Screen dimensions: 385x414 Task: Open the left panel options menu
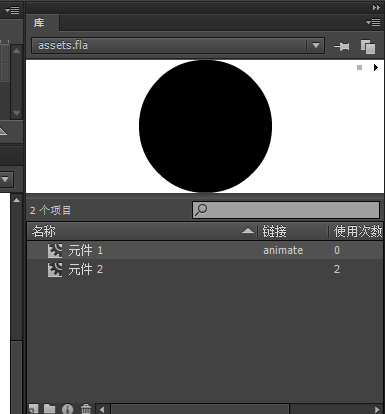coord(12,10)
